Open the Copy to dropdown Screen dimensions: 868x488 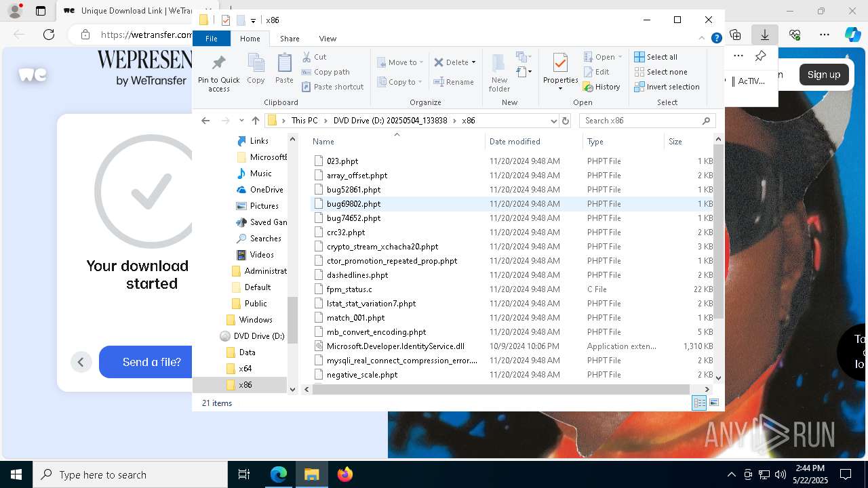tap(399, 82)
